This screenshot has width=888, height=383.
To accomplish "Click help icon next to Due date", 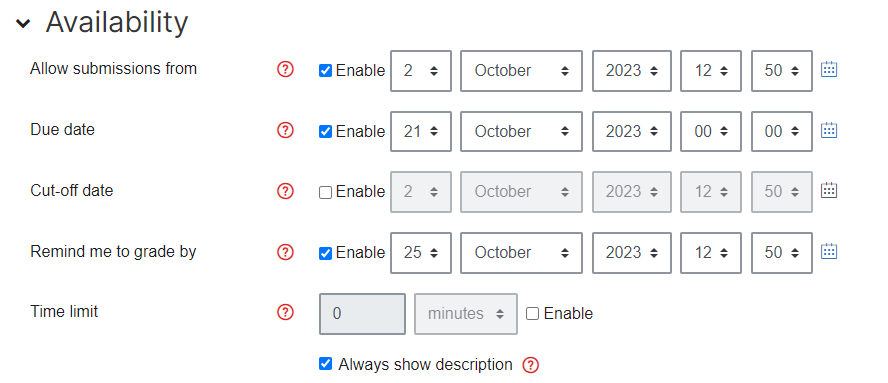I will (x=285, y=130).
